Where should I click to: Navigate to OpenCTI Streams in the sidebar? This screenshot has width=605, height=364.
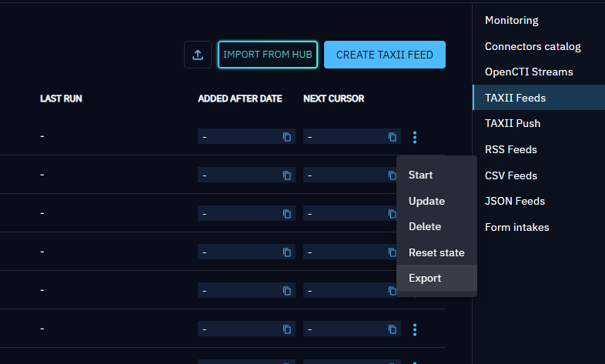coord(529,72)
